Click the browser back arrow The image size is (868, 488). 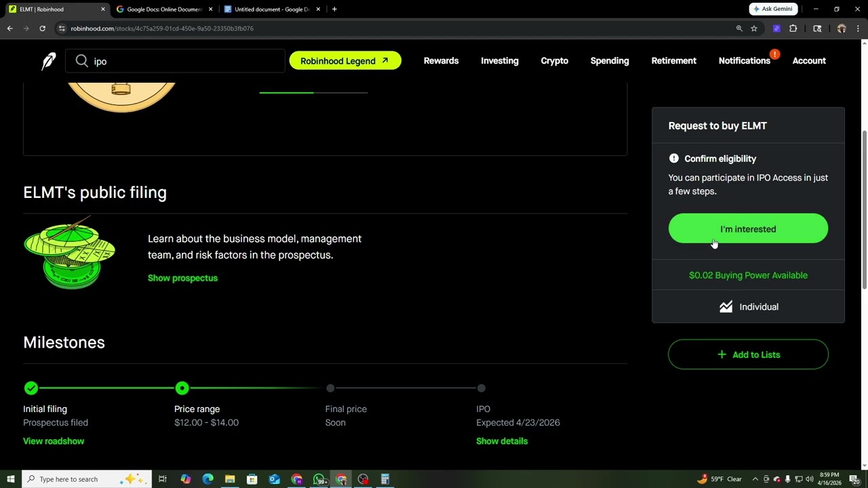coord(9,28)
